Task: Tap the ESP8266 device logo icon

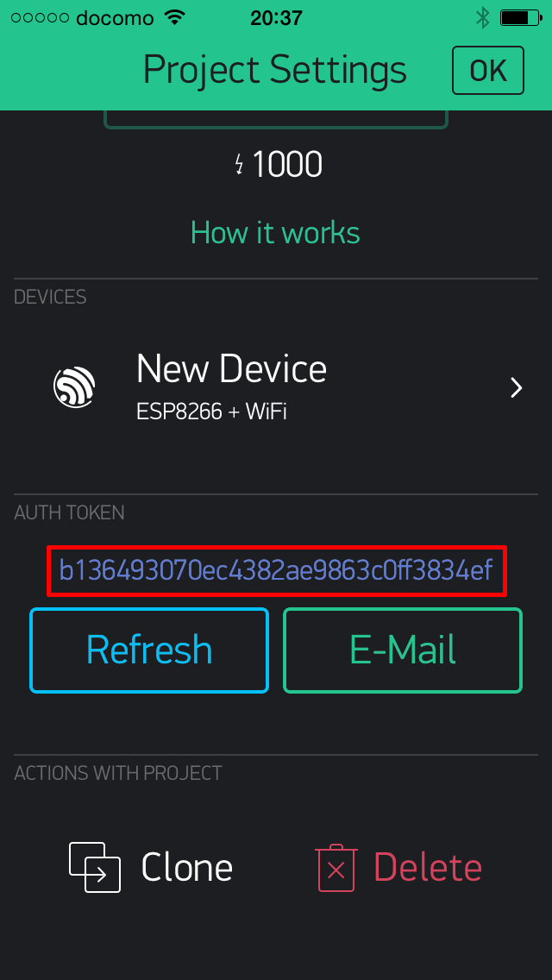Action: click(74, 387)
